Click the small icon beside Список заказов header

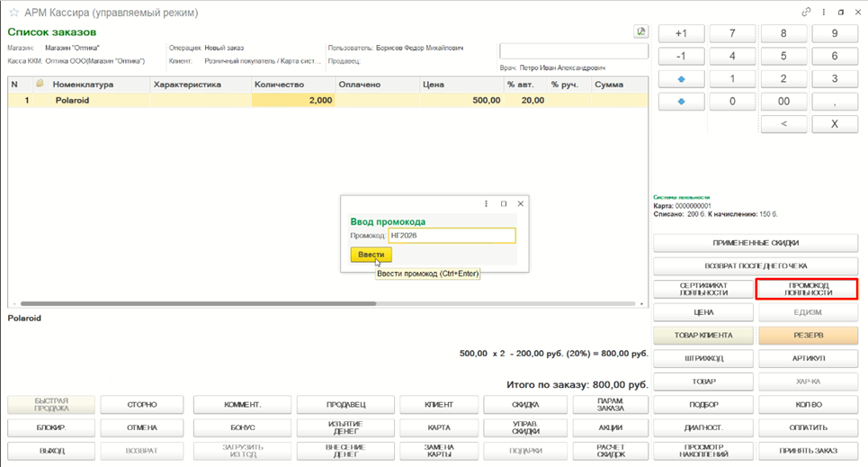(x=640, y=31)
